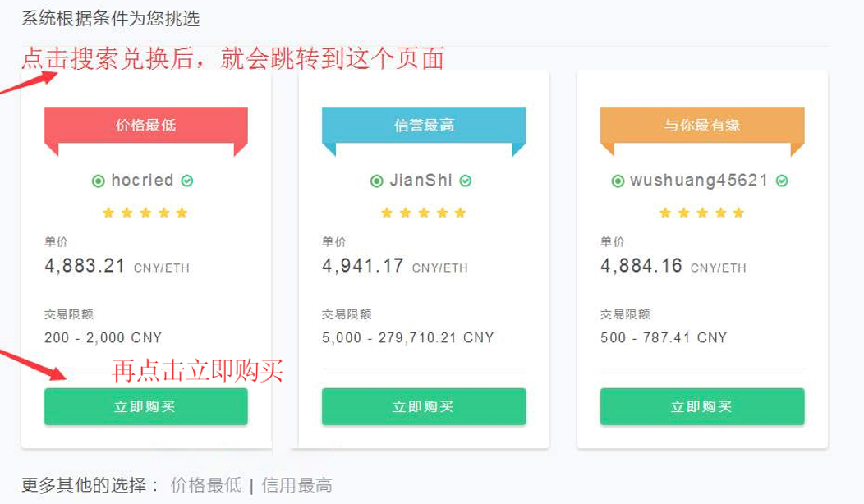Click the five-star rating under JianShi
This screenshot has height=504, width=864.
pos(424,213)
